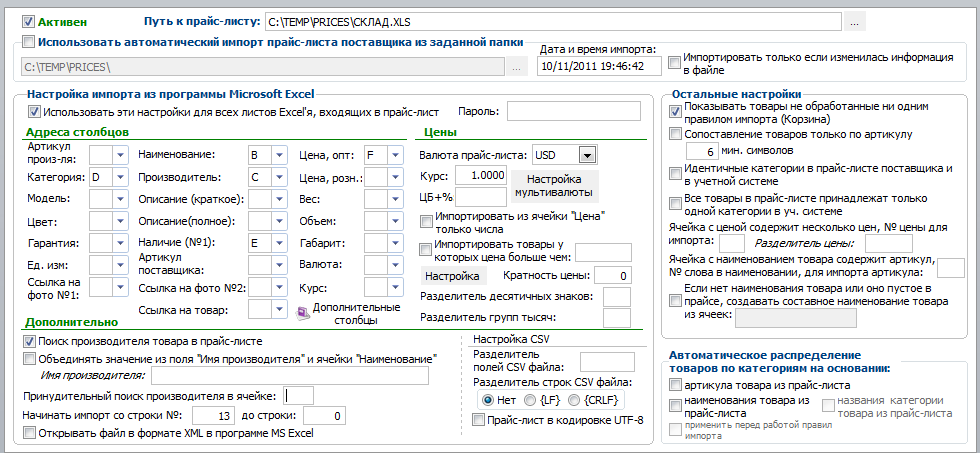Click the Начинать импорт со строки field
This screenshot has width=980, height=453.
[x=212, y=416]
